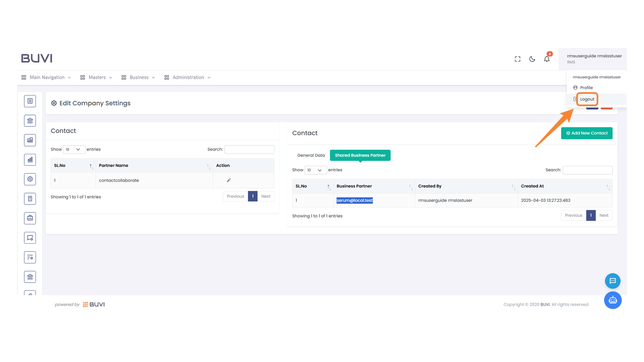644x362 pixels.
Task: Toggle dark mode with the moon icon
Action: click(532, 59)
